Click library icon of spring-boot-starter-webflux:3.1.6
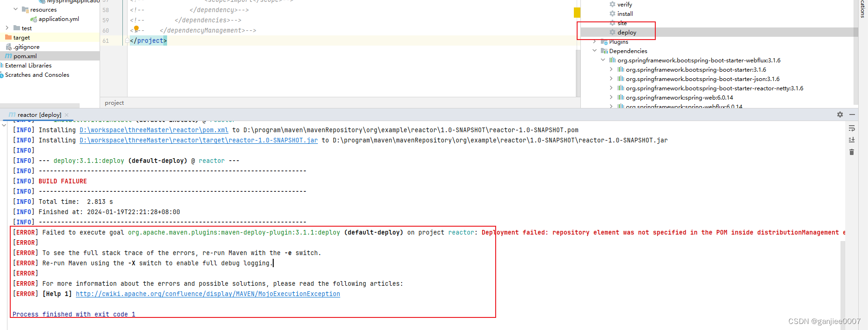 pyautogui.click(x=612, y=61)
